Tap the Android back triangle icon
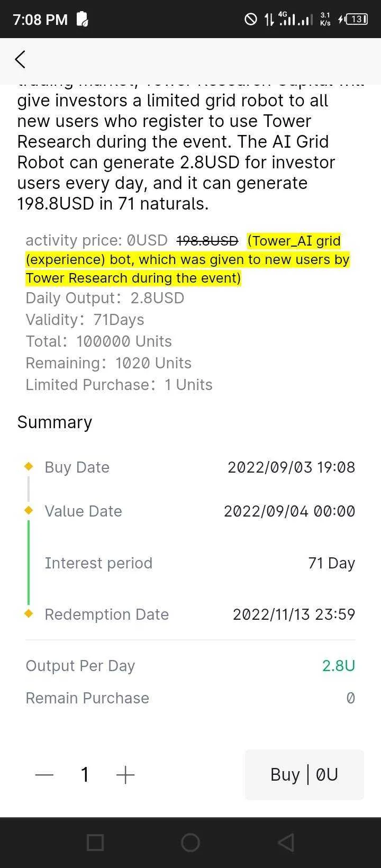 pos(286,843)
